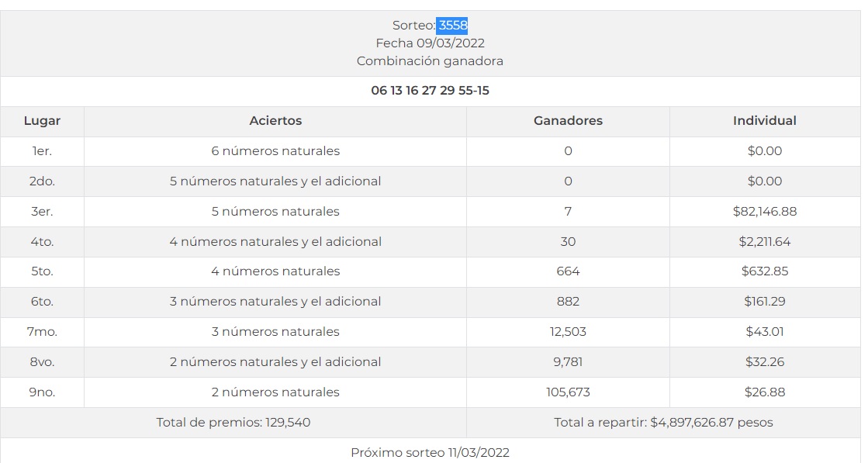Viewport: 868px width, 463px height.
Task: Select the 1er. place row label
Action: (42, 151)
